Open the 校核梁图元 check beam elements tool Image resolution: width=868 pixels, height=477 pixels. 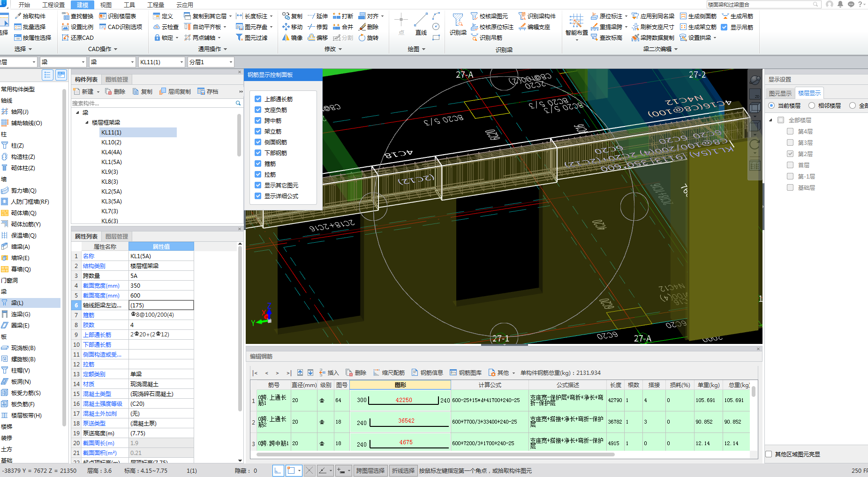point(489,16)
